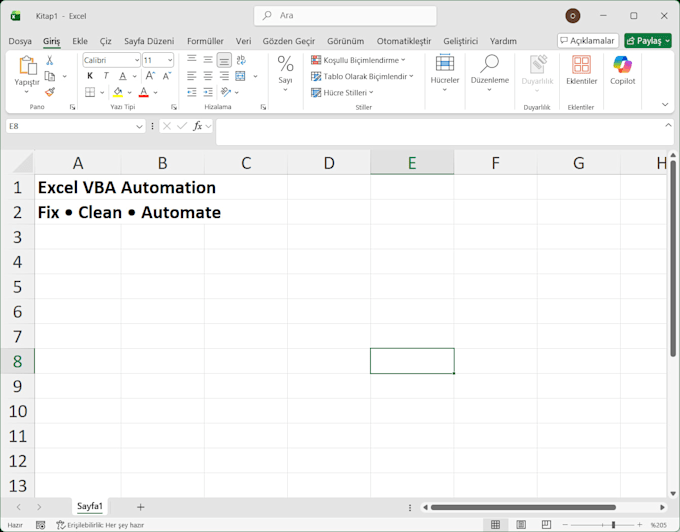Click the Increase Font Size icon
The width and height of the screenshot is (680, 532).
click(150, 76)
